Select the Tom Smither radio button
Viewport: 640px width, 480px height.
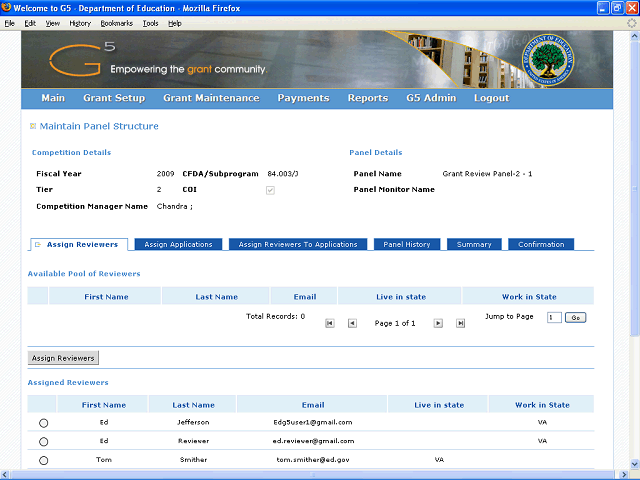[43, 461]
